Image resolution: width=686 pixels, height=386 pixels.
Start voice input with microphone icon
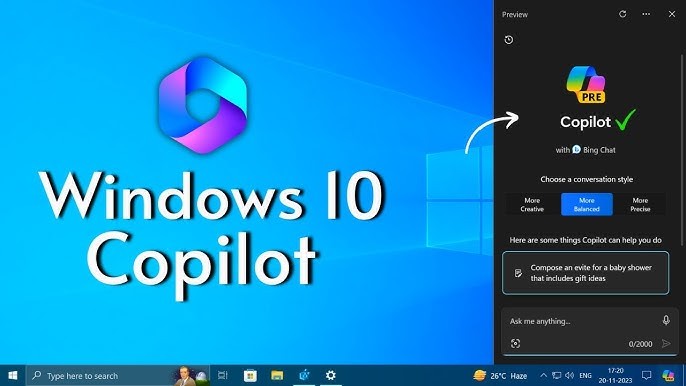coord(666,320)
